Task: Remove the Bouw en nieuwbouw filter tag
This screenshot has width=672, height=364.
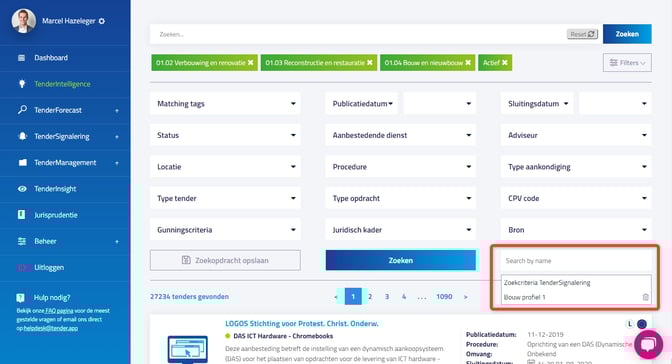Action: 468,63
